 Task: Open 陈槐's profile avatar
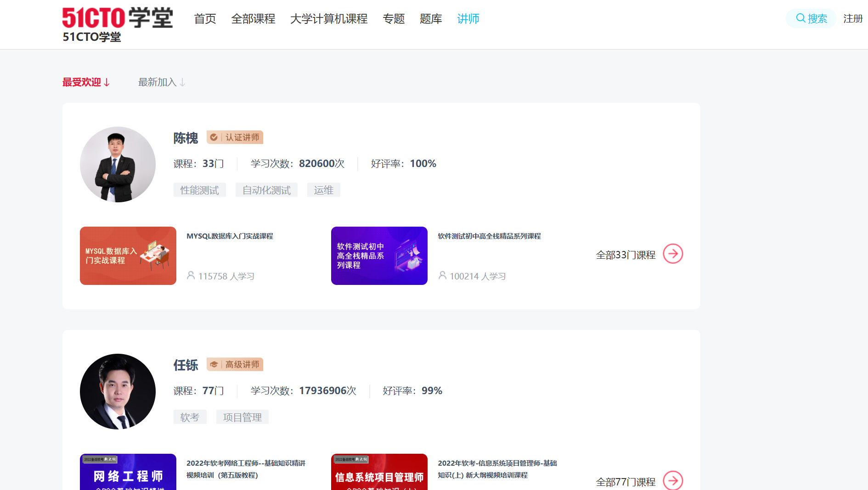coord(118,164)
